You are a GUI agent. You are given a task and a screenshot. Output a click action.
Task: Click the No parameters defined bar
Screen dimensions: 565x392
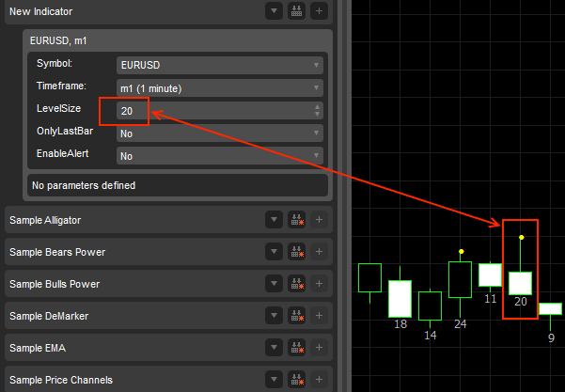(x=178, y=185)
